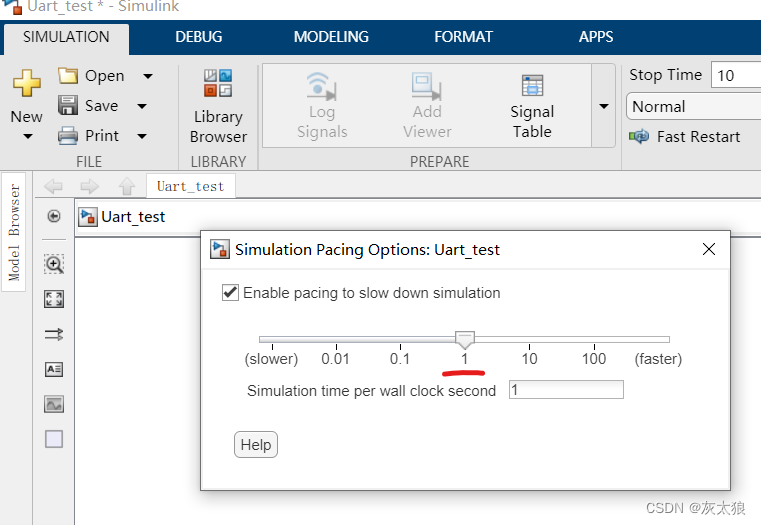Open the Signal Table
Image resolution: width=761 pixels, height=525 pixels.
[532, 106]
